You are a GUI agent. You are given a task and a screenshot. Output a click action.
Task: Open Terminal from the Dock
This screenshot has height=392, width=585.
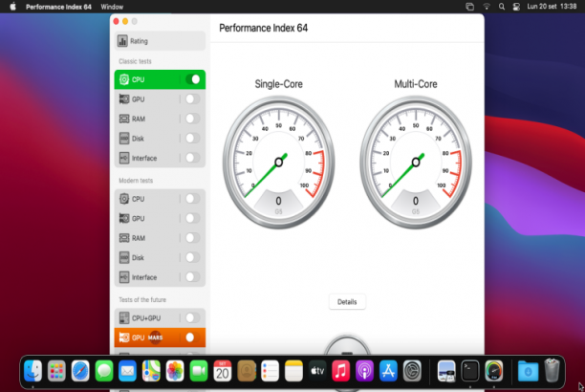(x=470, y=371)
